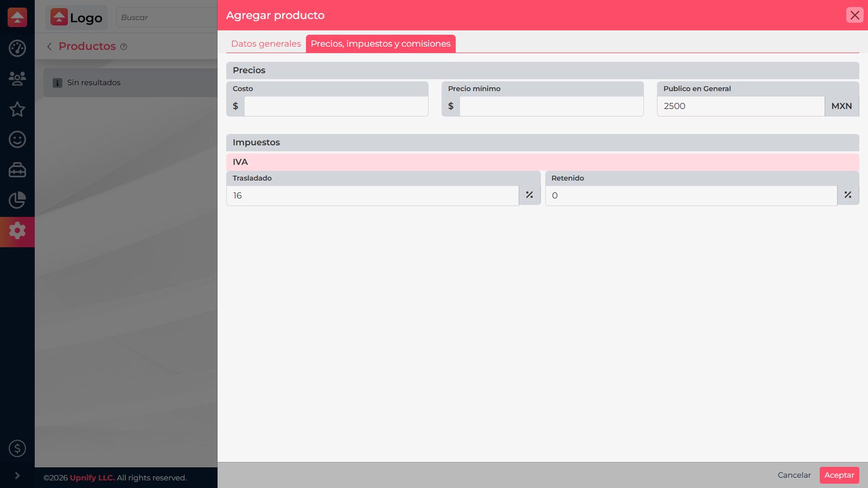This screenshot has height=488, width=868.
Task: Click the MXN currency label
Action: pyautogui.click(x=842, y=106)
